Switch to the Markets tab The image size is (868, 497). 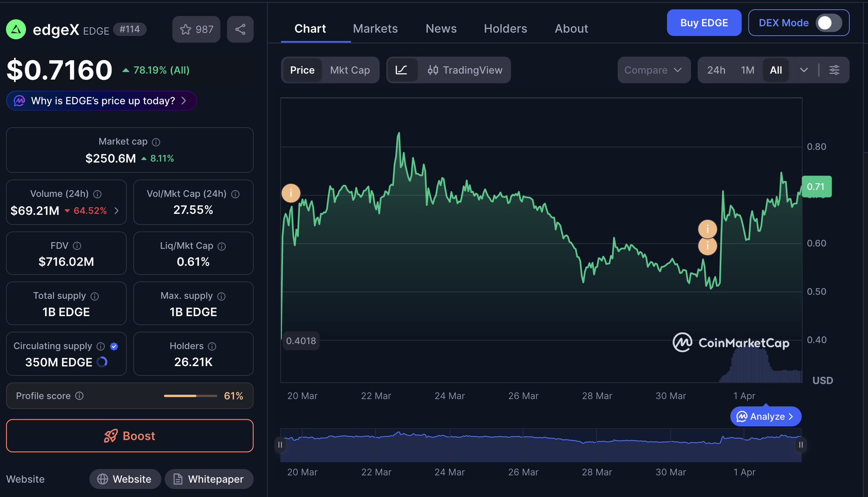tap(375, 28)
